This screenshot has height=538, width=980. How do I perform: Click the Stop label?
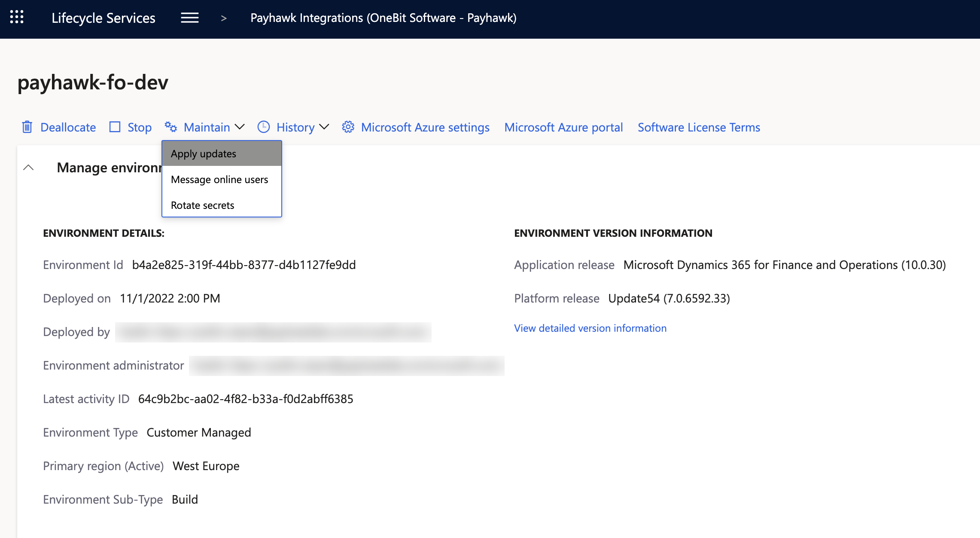[140, 127]
